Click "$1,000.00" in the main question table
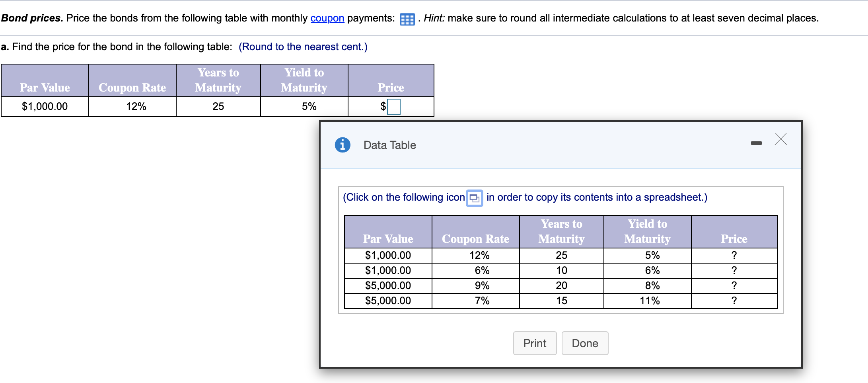Viewport: 868px width, 383px height. point(45,106)
